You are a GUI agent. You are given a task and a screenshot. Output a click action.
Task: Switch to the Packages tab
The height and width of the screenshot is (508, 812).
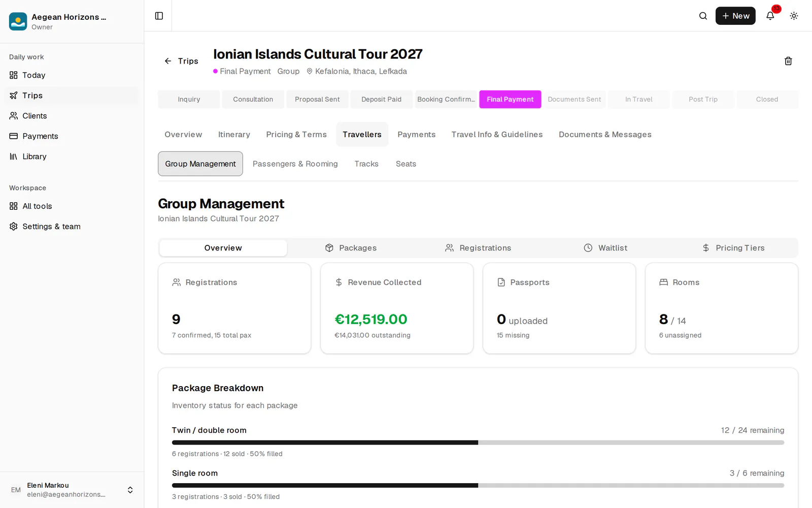pos(351,248)
